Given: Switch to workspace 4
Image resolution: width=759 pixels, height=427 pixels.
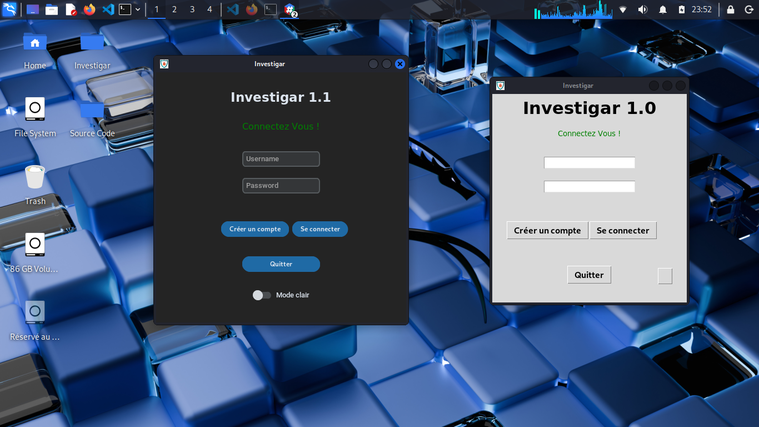Looking at the screenshot, I should point(209,9).
